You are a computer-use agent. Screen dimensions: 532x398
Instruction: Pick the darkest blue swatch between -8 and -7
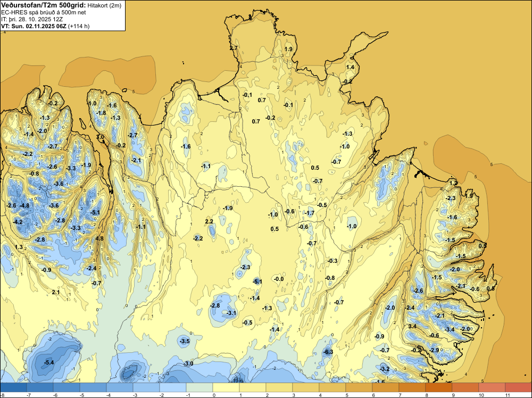(x=13, y=387)
